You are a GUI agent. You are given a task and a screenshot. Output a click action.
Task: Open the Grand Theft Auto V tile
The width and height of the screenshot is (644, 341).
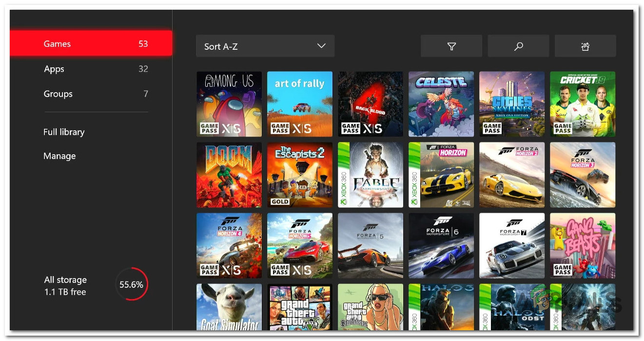(300, 307)
